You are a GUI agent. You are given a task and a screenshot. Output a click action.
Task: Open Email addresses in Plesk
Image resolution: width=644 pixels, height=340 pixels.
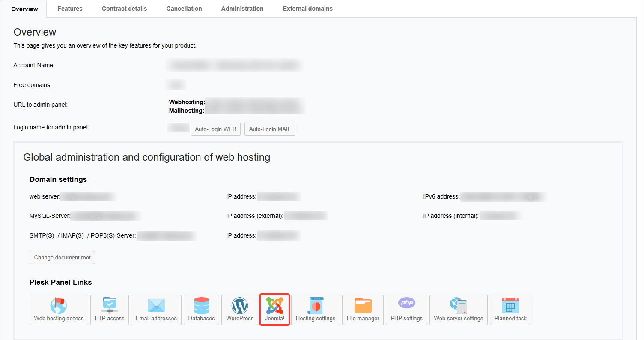click(156, 310)
